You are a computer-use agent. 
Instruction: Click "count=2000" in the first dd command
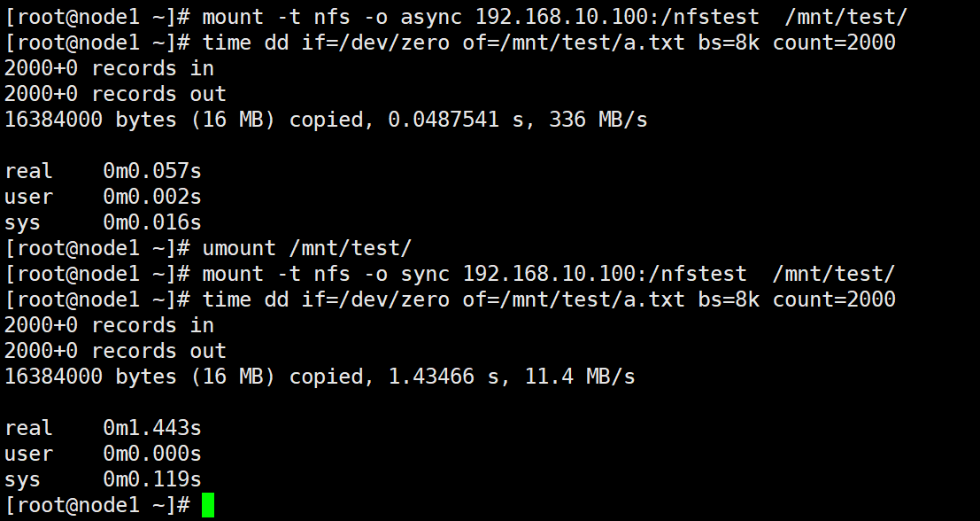point(834,43)
